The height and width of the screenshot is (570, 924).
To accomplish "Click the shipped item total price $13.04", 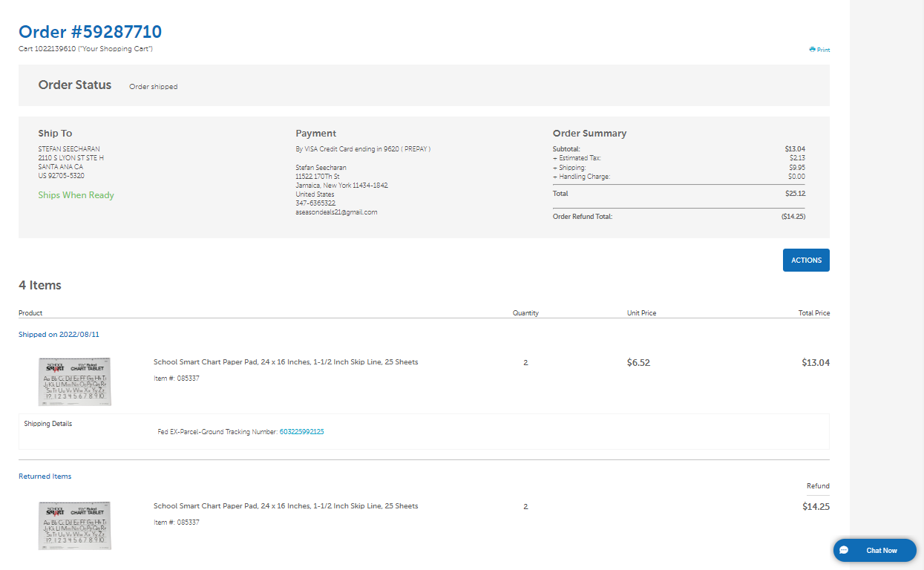I will pyautogui.click(x=816, y=363).
